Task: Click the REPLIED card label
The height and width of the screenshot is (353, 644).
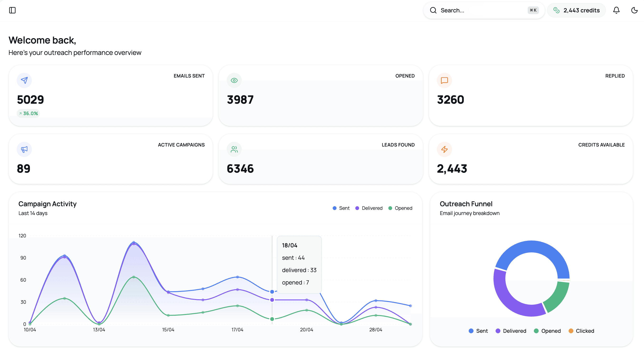Action: pyautogui.click(x=615, y=76)
